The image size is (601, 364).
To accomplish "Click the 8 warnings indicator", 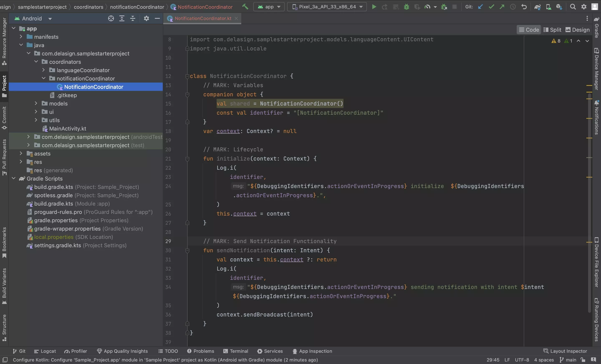I will [556, 41].
